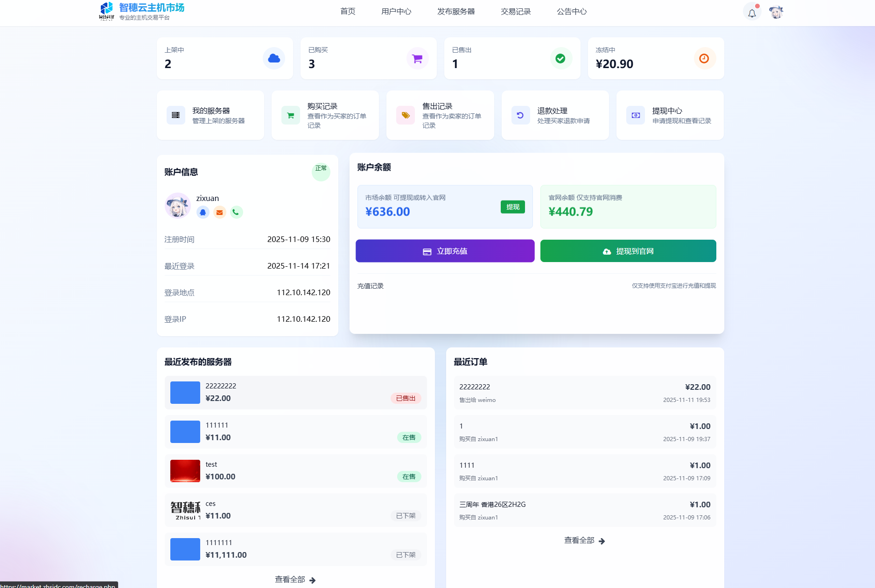
Task: Click the 提现到官网 green button
Action: 628,251
